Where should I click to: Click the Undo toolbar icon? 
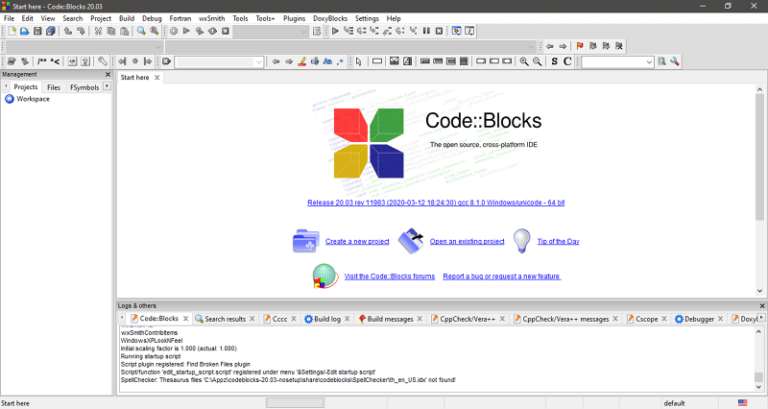click(x=68, y=31)
